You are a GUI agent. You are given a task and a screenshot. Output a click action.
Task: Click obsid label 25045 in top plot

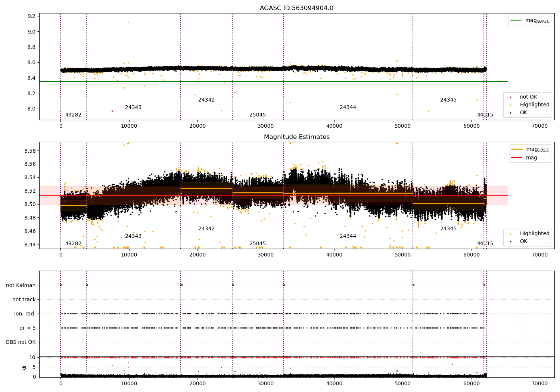point(258,115)
